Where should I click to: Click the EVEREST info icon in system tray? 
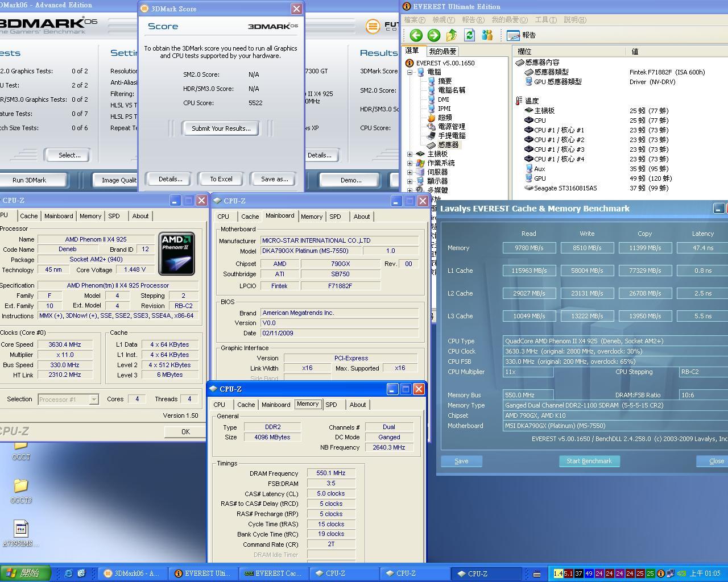click(x=661, y=573)
